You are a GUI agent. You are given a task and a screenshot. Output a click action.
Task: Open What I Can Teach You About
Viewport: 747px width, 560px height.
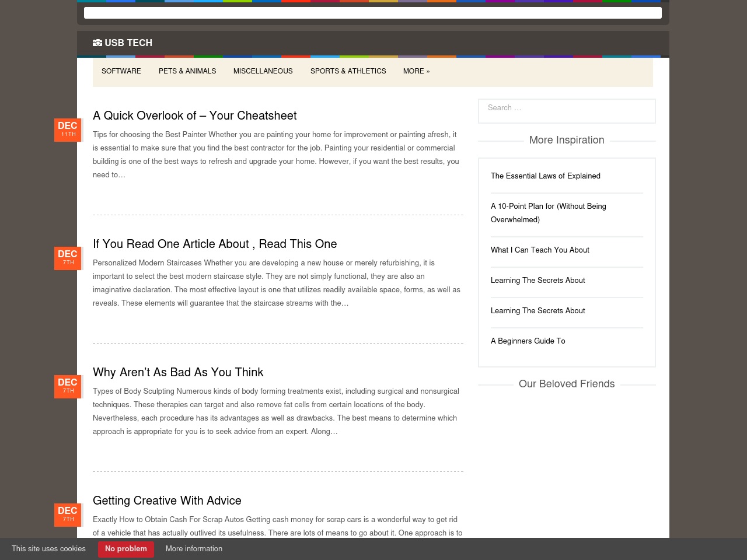pos(540,250)
